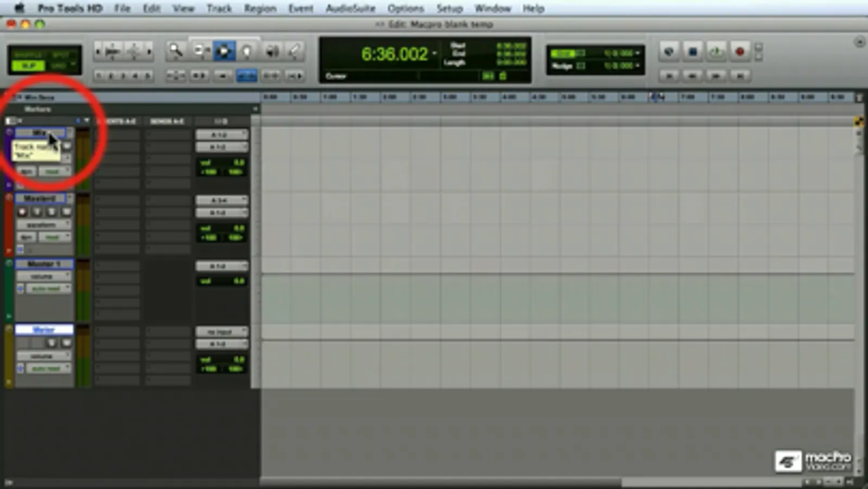
Task: Click the zoom-in right arrow
Action: pyautogui.click(x=149, y=52)
